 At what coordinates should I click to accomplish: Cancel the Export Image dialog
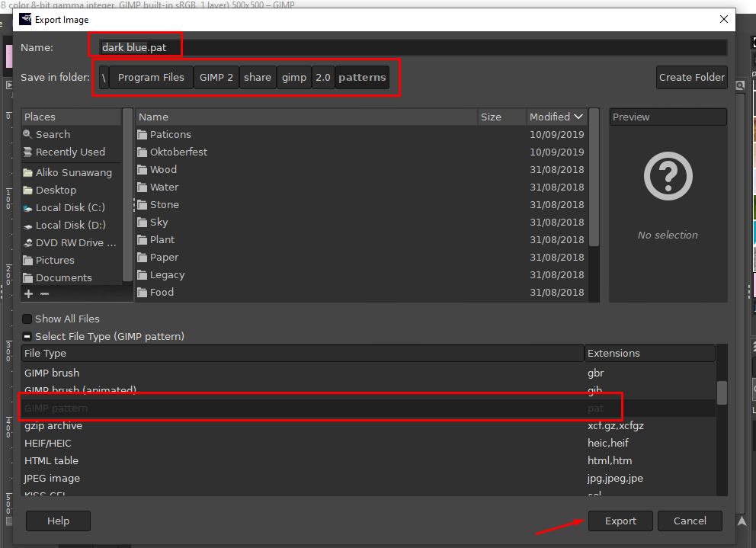(x=690, y=521)
